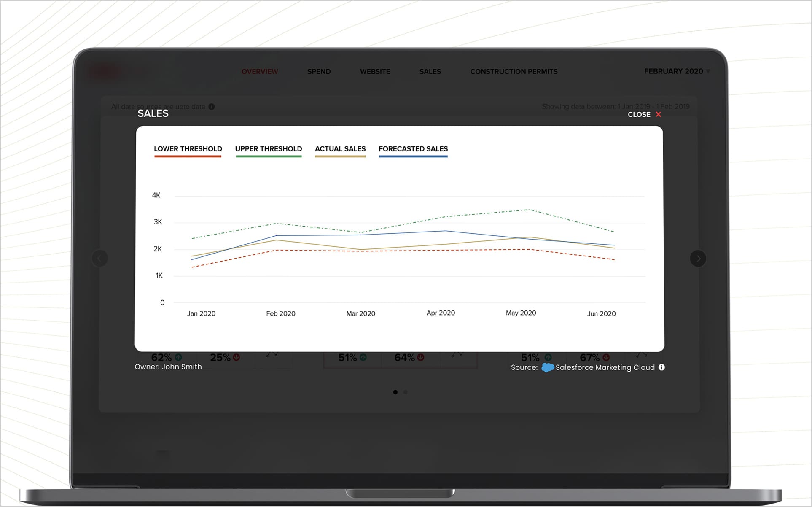Select Construction Permits in the navigation
Image resolution: width=812 pixels, height=507 pixels.
514,71
